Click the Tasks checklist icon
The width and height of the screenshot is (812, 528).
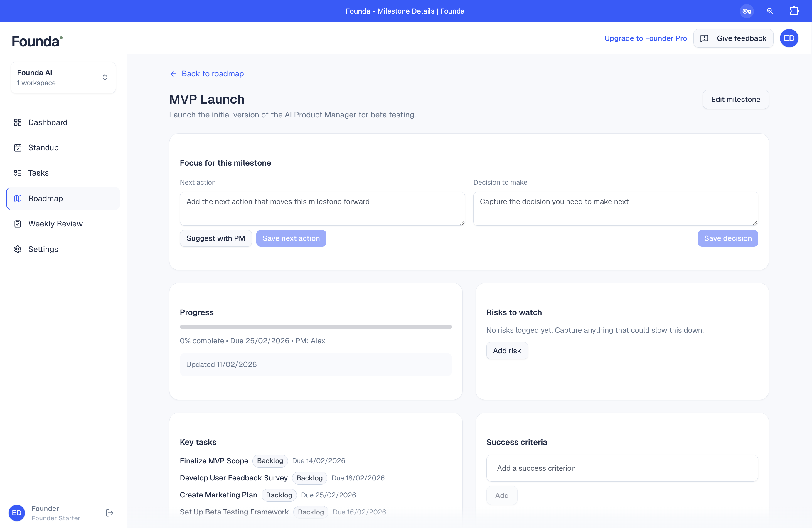[x=18, y=173]
